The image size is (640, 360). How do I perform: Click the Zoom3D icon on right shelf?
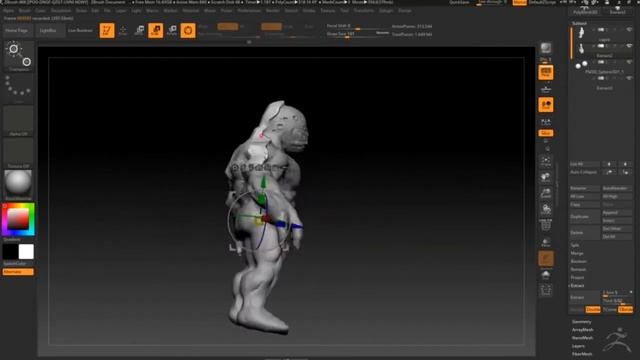pos(546,193)
